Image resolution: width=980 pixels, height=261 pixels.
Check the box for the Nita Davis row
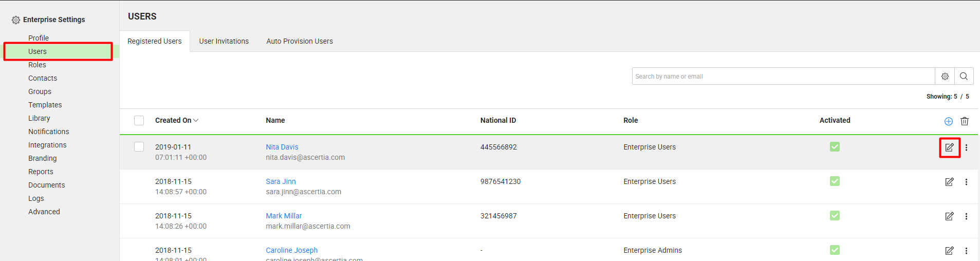139,147
